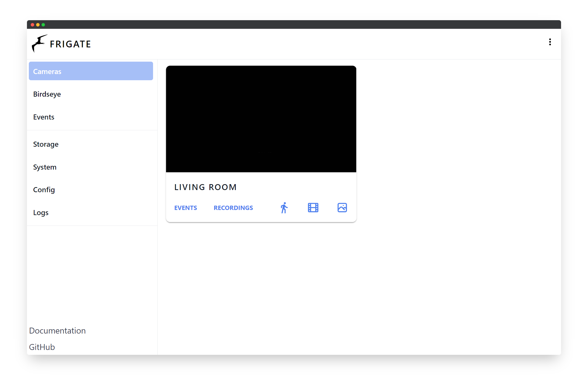Open the Documentation link
This screenshot has width=588, height=375.
(57, 331)
